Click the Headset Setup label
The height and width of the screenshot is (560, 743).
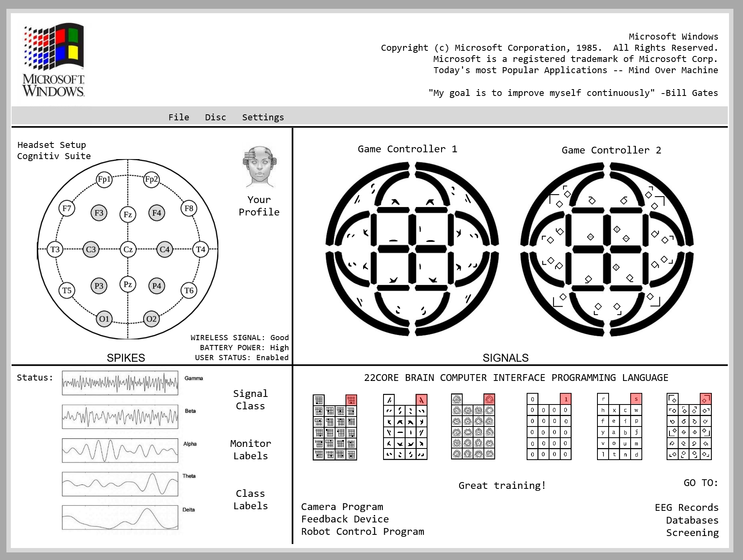pos(52,145)
